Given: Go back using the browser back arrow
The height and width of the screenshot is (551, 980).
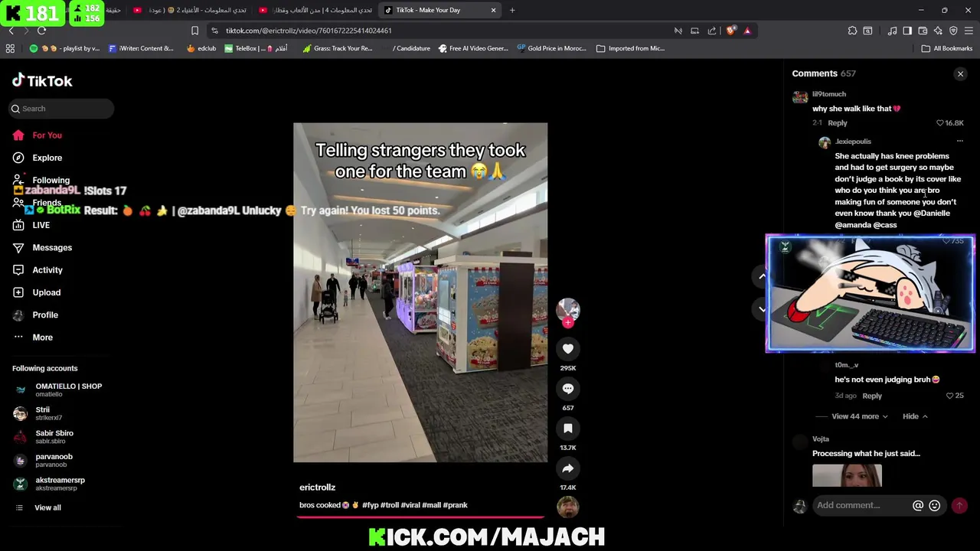Looking at the screenshot, I should [11, 31].
